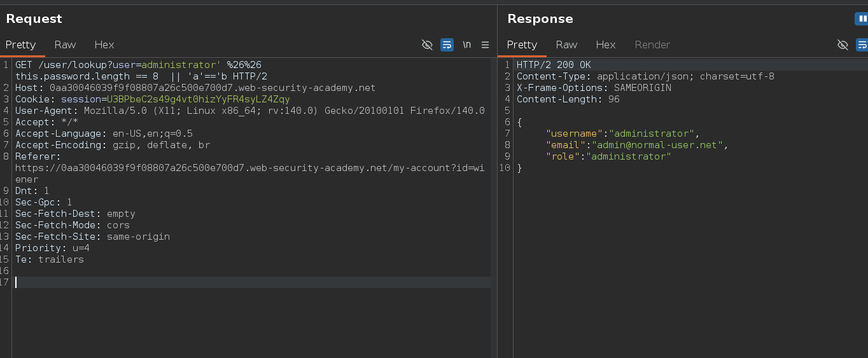Image resolution: width=868 pixels, height=358 pixels.
Task: Switch side-by-side layout button near Response
Action: point(861,19)
